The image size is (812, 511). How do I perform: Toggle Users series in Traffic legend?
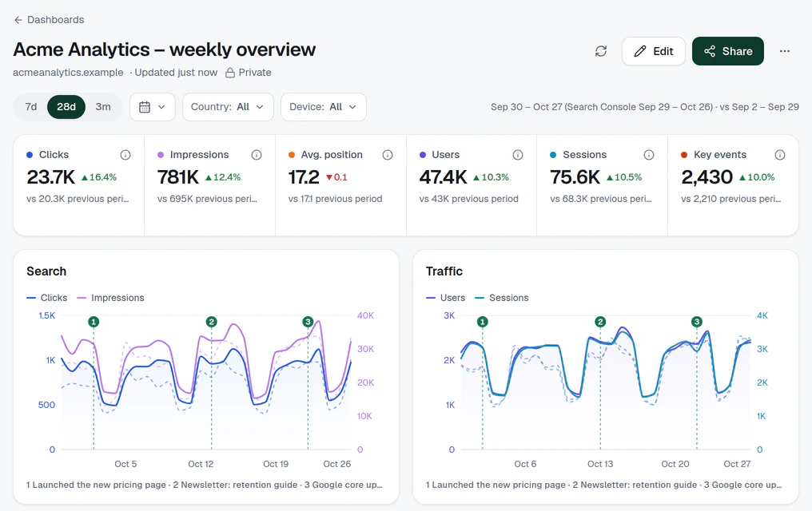(x=445, y=298)
